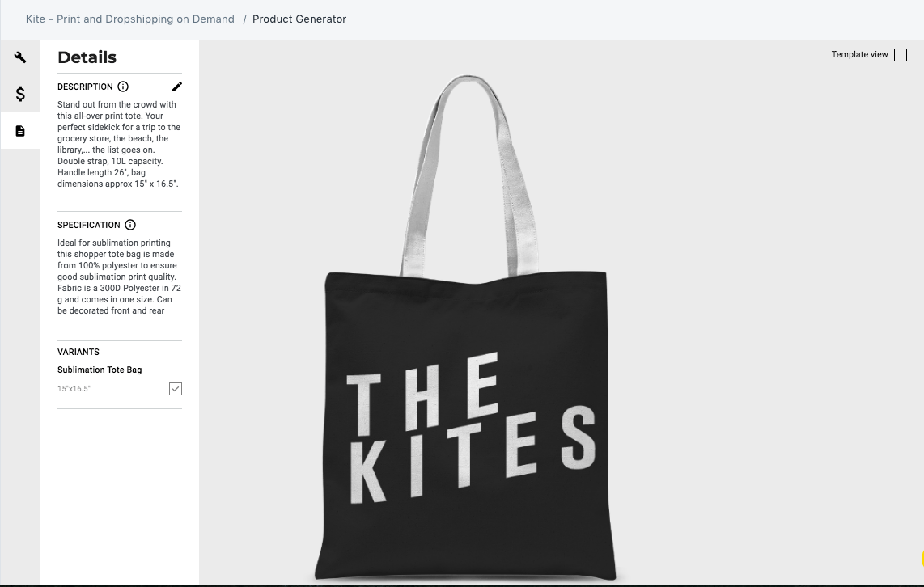Toggle the 15"x16.5" variant checkbox
The height and width of the screenshot is (587, 924).
tap(176, 389)
